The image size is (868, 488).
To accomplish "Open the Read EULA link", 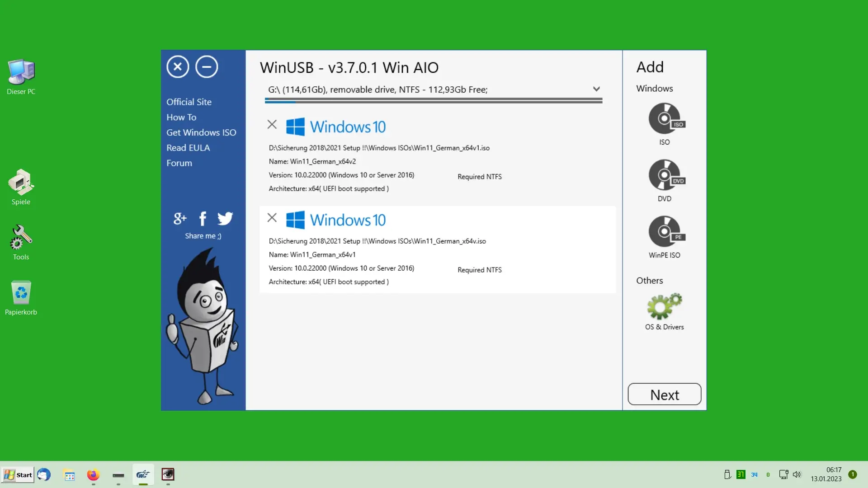I will coord(188,148).
